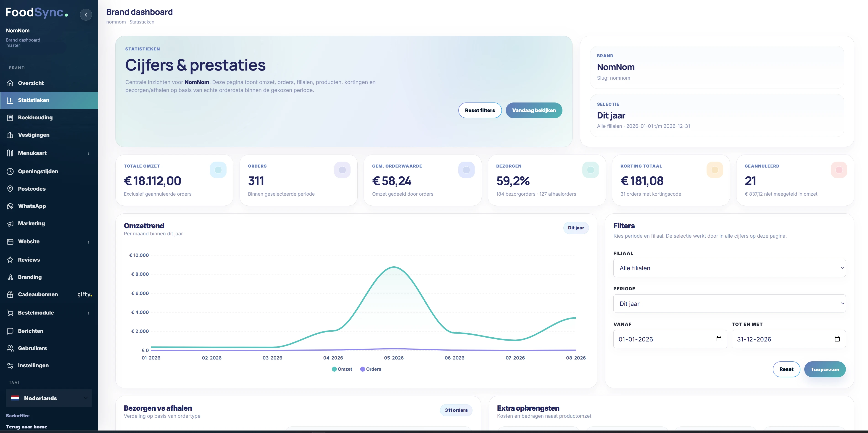Image resolution: width=868 pixels, height=433 pixels.
Task: Click the Geannuleerd card red icon
Action: (839, 170)
